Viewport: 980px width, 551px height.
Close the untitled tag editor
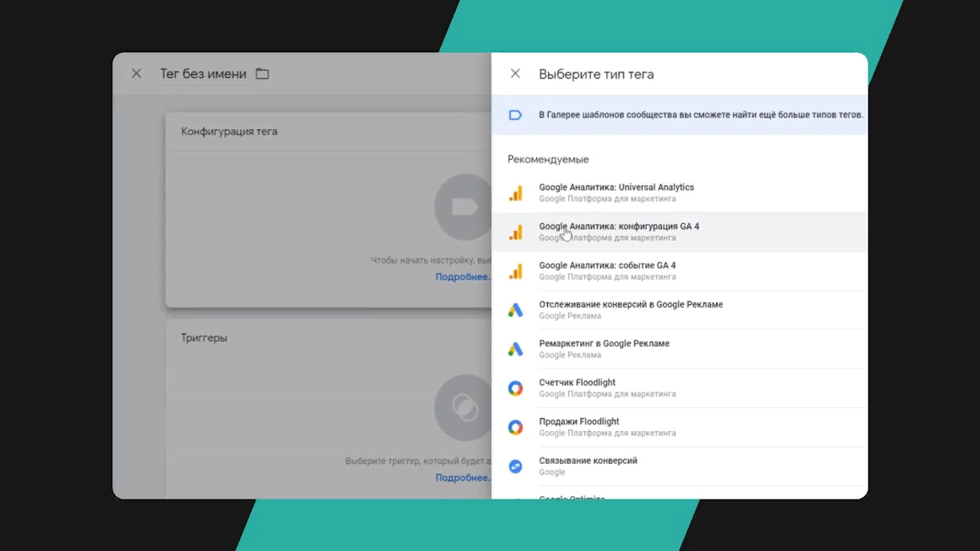point(136,74)
